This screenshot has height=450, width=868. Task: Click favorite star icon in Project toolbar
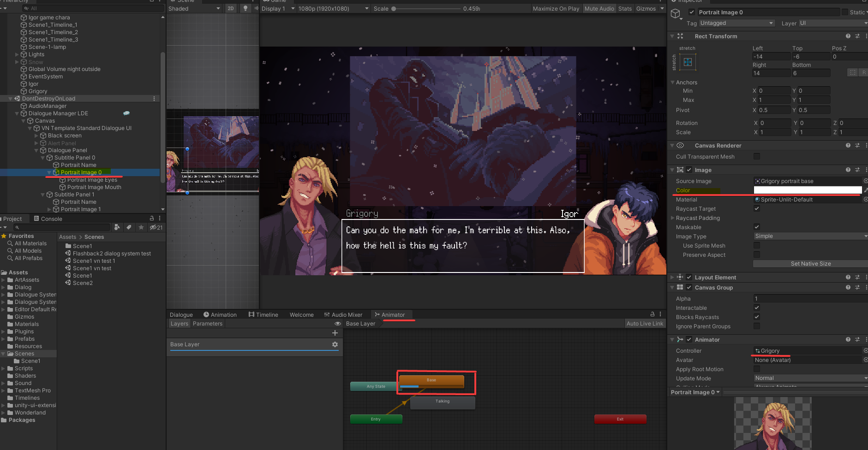[x=141, y=227]
